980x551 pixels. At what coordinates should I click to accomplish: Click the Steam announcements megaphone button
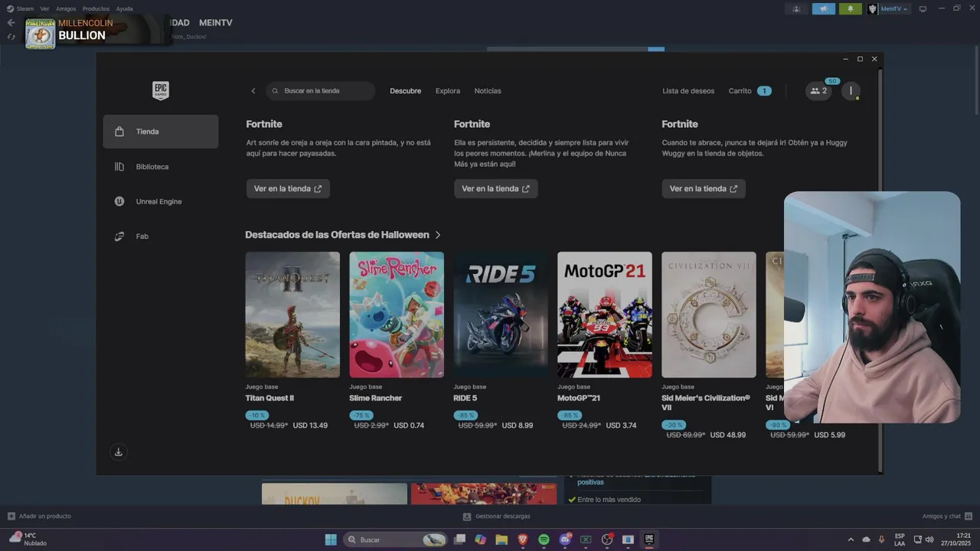[824, 8]
